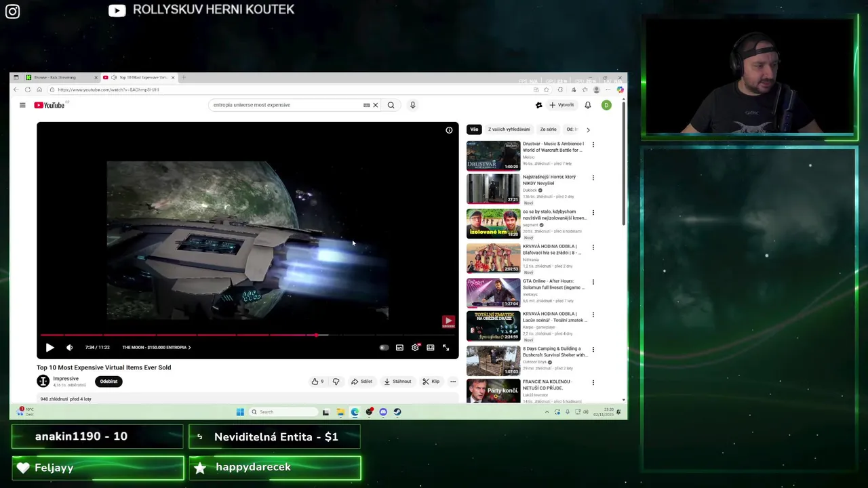Viewport: 868px width, 488px height.
Task: Open Steam from the taskbar
Action: (397, 411)
